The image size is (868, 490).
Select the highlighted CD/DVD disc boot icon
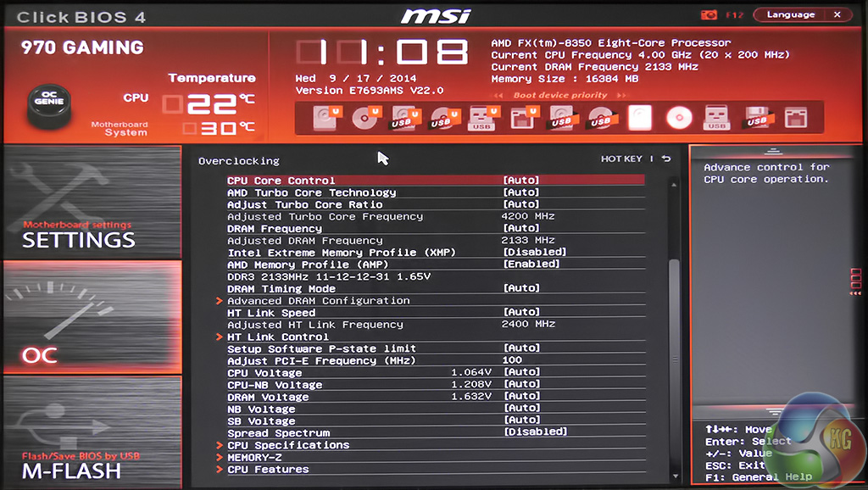679,118
